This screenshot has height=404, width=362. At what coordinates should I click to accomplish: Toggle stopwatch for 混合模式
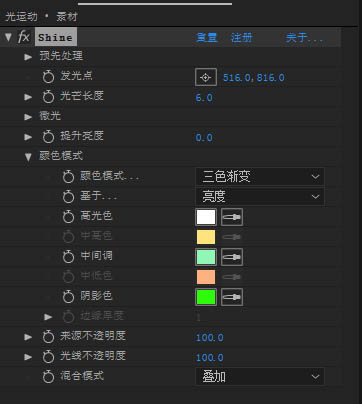[48, 377]
